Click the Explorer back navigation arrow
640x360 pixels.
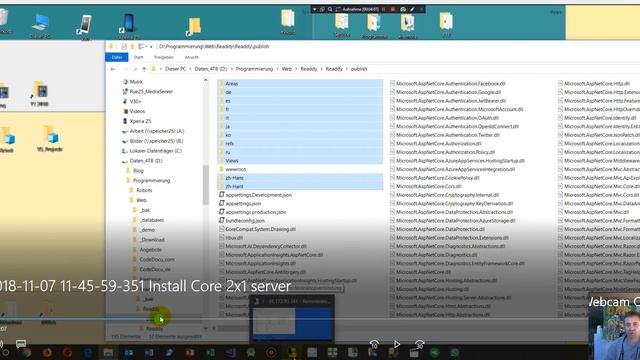[x=113, y=69]
